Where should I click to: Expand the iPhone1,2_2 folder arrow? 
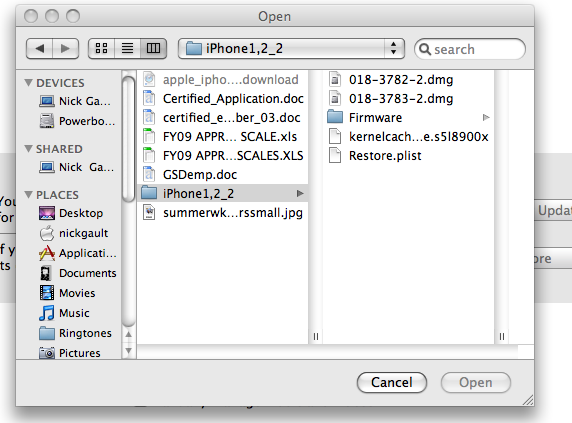coord(300,193)
